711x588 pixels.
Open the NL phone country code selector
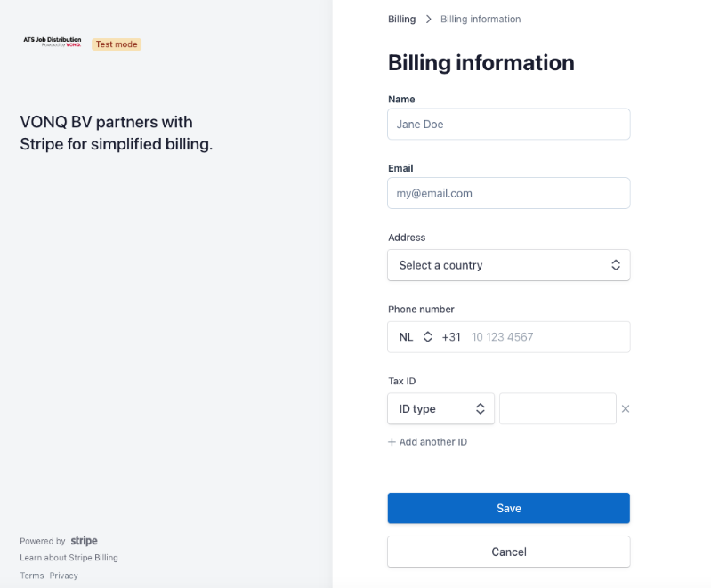click(416, 337)
